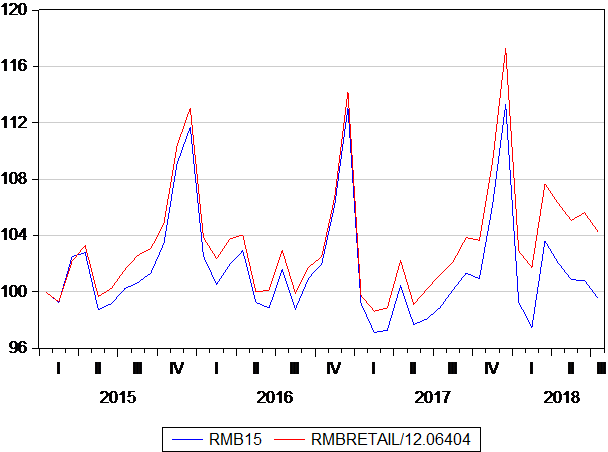This screenshot has width=608, height=452.
Task: Click the 108 y-axis label
Action: (x=14, y=179)
